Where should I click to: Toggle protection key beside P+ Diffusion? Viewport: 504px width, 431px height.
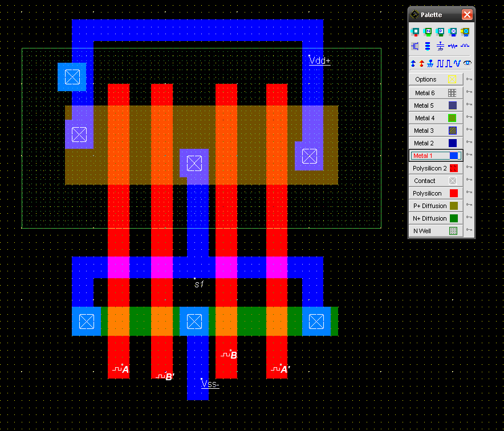pos(469,205)
